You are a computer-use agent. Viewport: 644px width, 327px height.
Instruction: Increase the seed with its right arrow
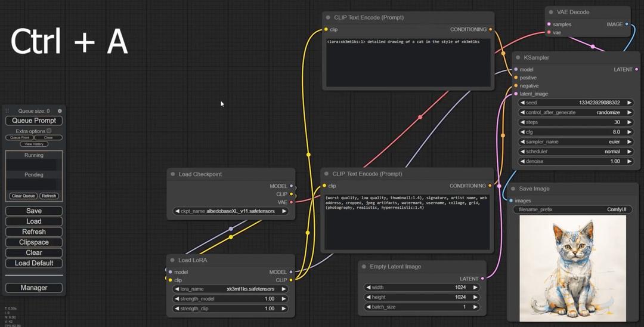629,103
